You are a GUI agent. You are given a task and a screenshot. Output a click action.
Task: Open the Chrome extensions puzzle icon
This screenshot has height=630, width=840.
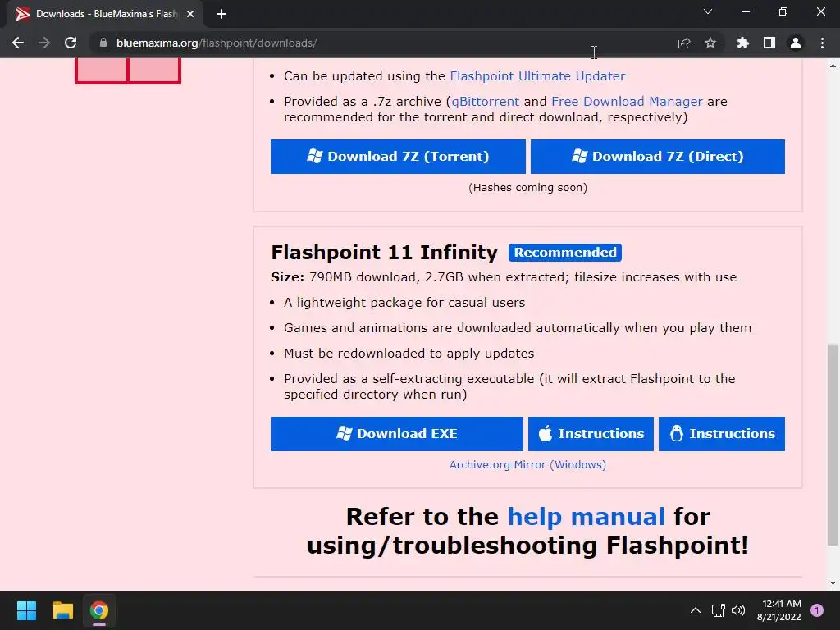[x=743, y=43]
